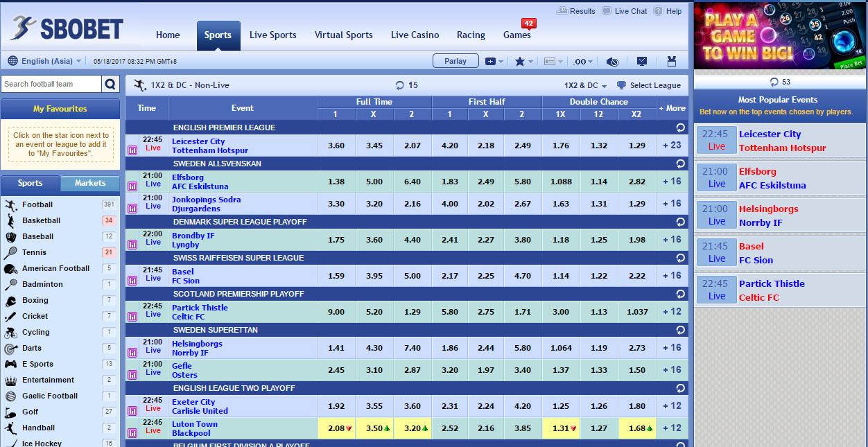Image resolution: width=868 pixels, height=447 pixels.
Task: Click stats icon for Basel match
Action: click(x=132, y=280)
